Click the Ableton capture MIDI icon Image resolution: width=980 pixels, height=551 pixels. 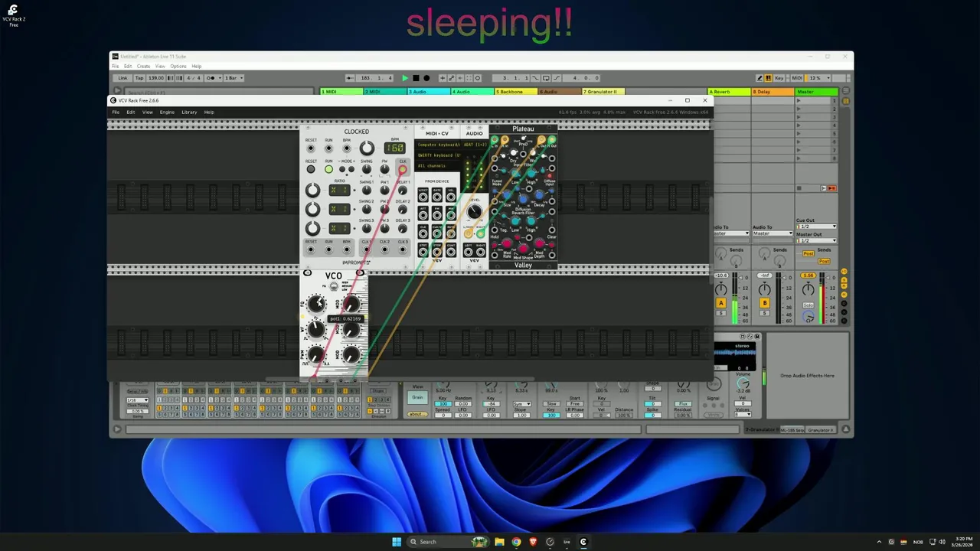coord(469,78)
